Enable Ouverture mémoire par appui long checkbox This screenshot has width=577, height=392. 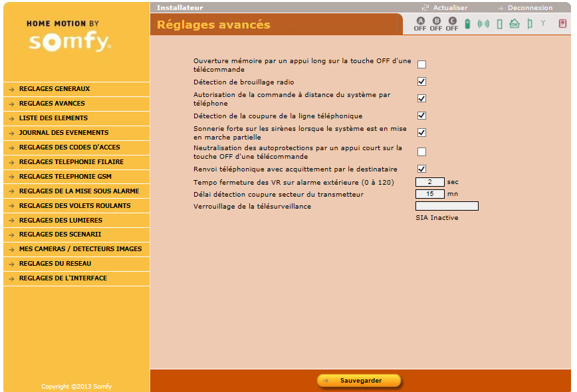421,64
